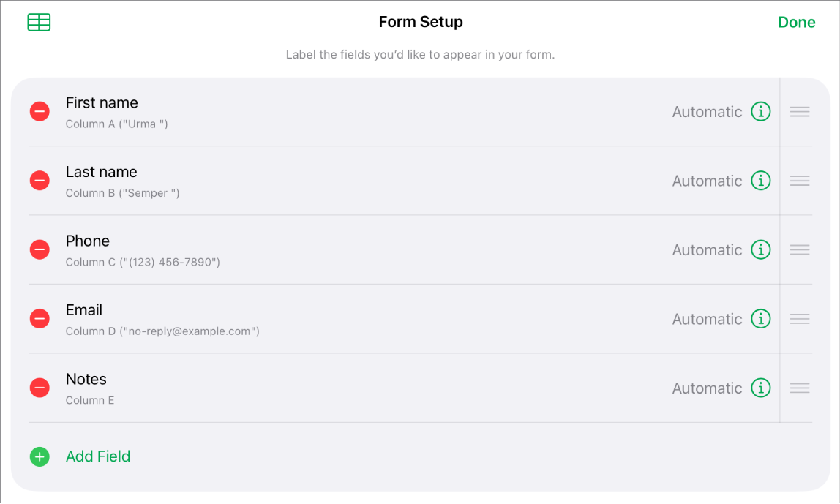The height and width of the screenshot is (504, 840).
Task: Tap Done to finish form setup
Action: pos(796,22)
